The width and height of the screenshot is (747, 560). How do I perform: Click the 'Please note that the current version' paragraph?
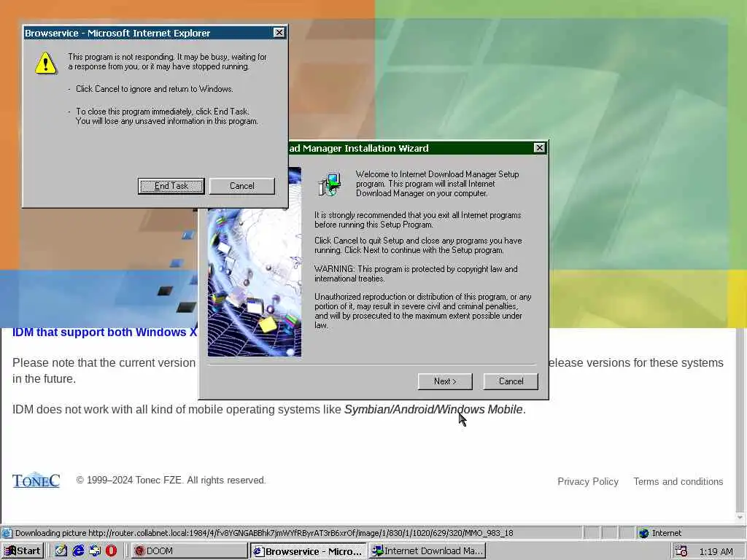tap(104, 370)
